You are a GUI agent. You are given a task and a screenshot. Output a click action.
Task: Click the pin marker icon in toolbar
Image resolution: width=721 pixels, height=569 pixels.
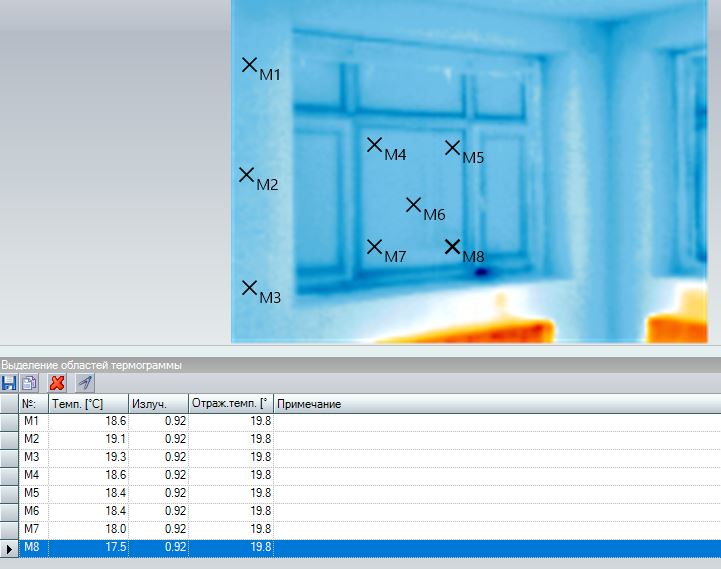coord(85,383)
